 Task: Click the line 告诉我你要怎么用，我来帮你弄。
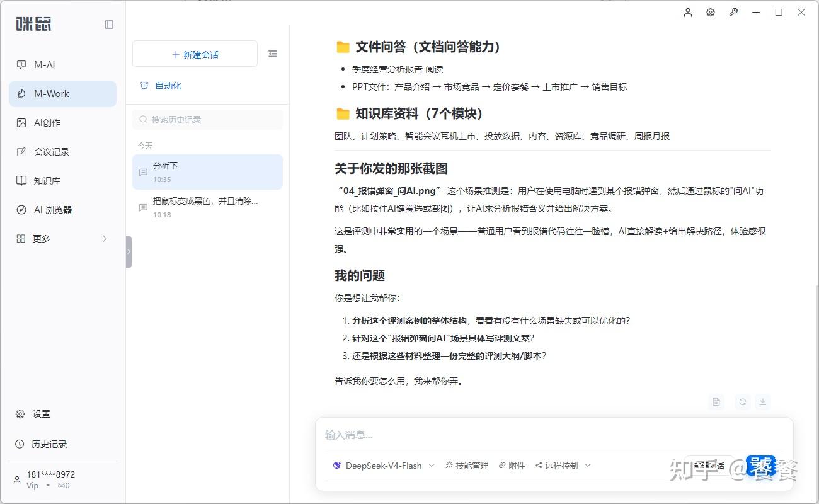(x=399, y=381)
